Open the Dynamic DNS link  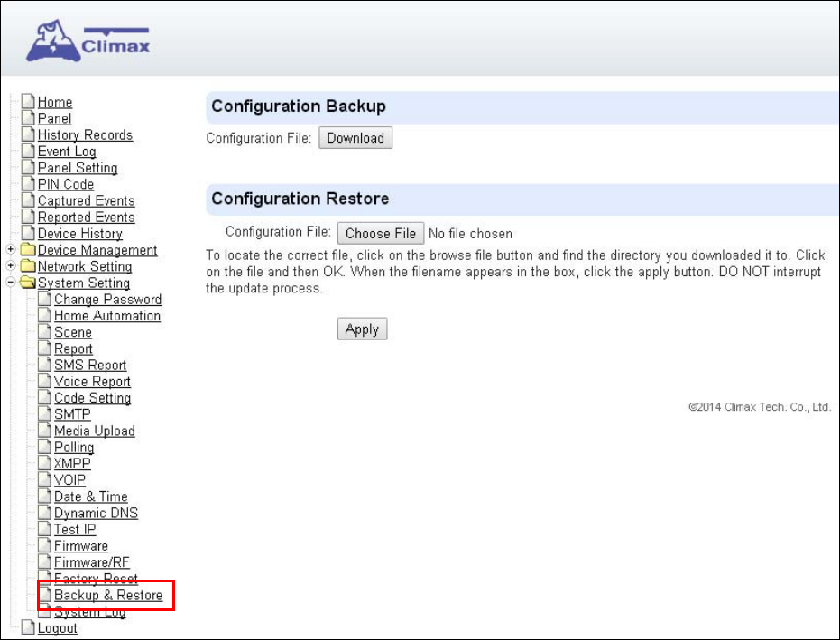(96, 513)
